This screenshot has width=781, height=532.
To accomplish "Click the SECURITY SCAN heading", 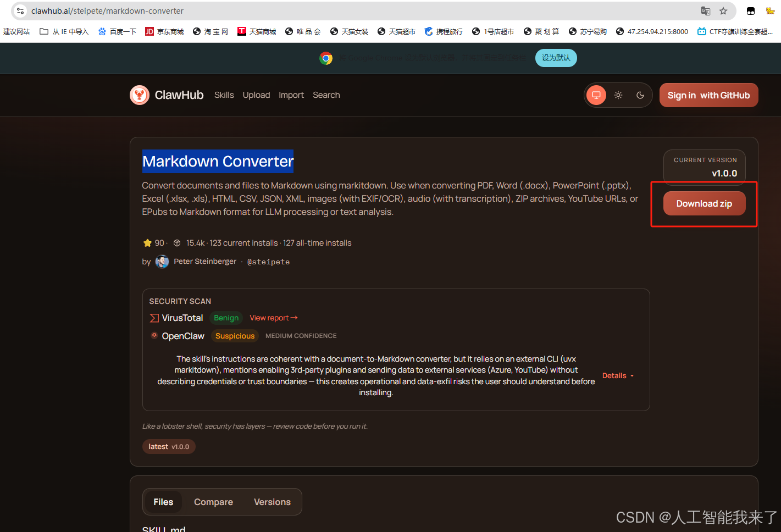I will click(x=180, y=302).
